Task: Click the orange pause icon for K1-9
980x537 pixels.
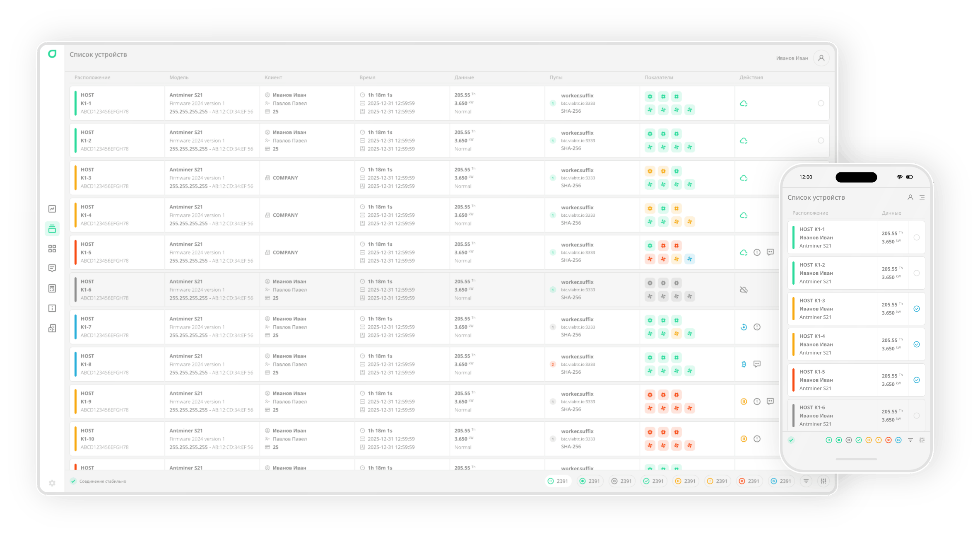Action: [x=744, y=402]
